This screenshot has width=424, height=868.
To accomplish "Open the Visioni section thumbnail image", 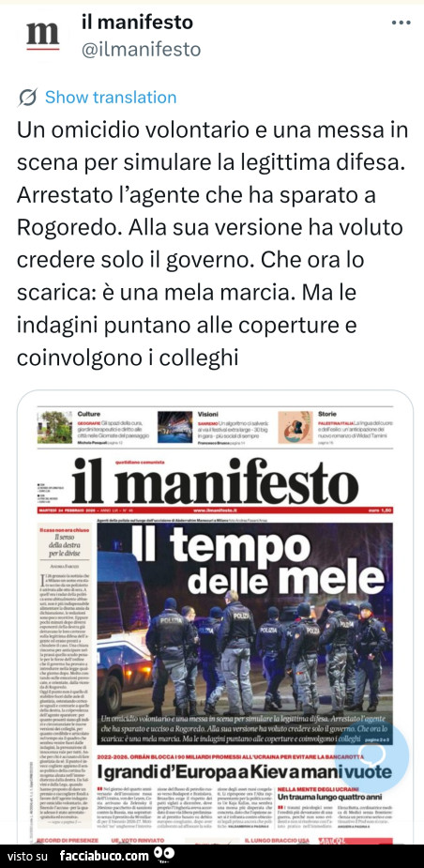I will click(x=174, y=427).
